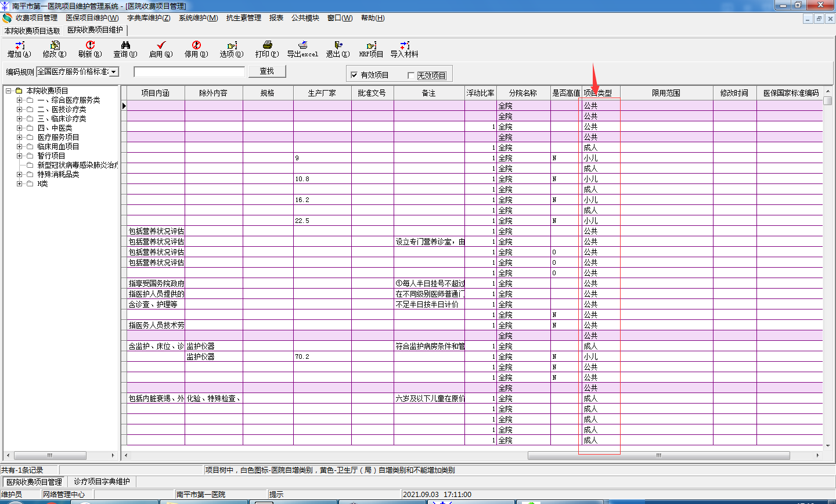
Task: Open the 公共模块 menu
Action: pos(305,18)
